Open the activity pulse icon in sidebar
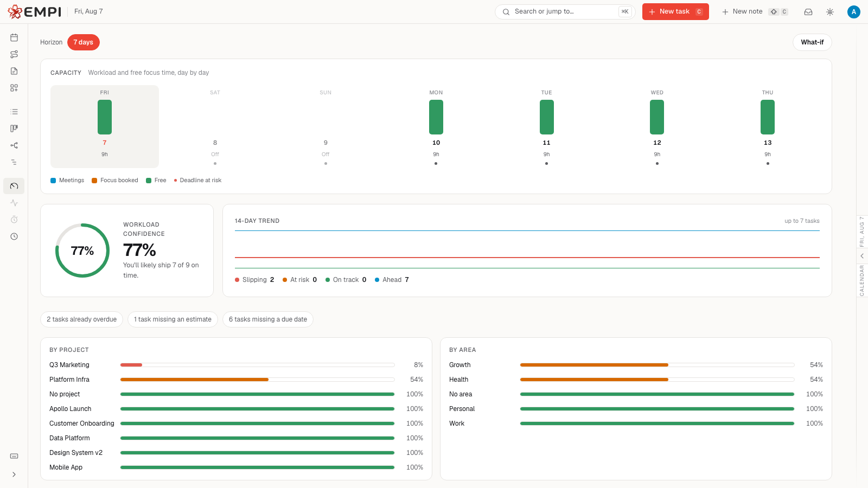Image resolution: width=868 pixels, height=488 pixels. coord(14,203)
